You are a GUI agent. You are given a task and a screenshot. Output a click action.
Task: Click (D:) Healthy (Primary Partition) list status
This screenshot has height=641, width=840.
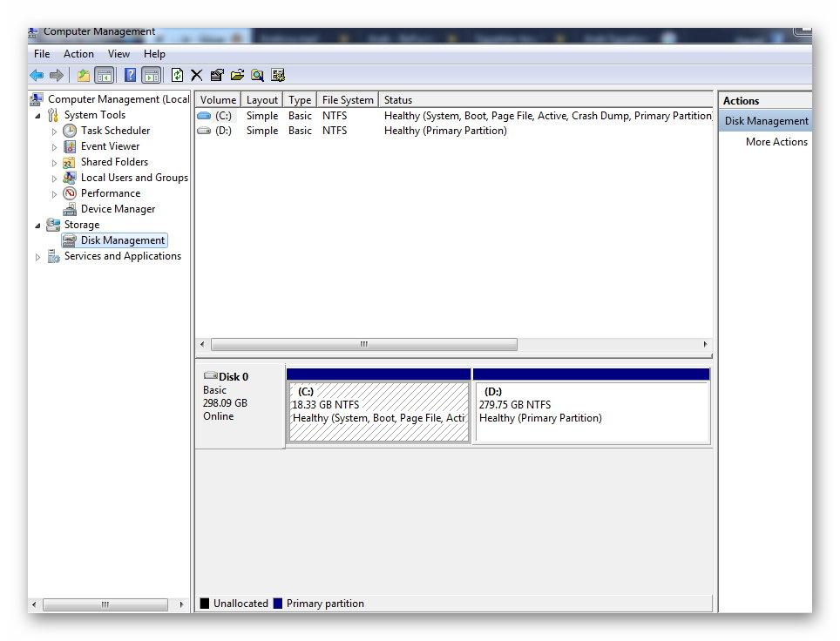point(445,131)
